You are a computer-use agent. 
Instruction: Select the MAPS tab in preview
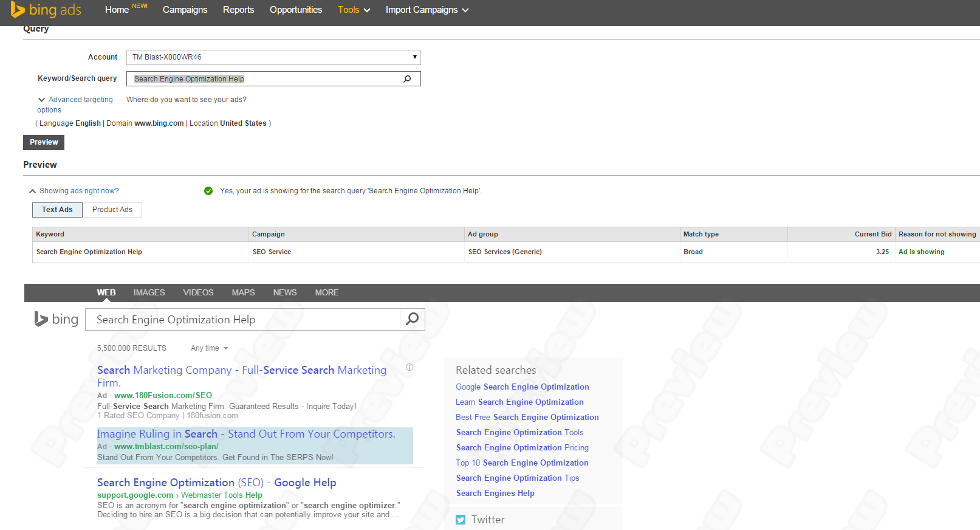[243, 292]
